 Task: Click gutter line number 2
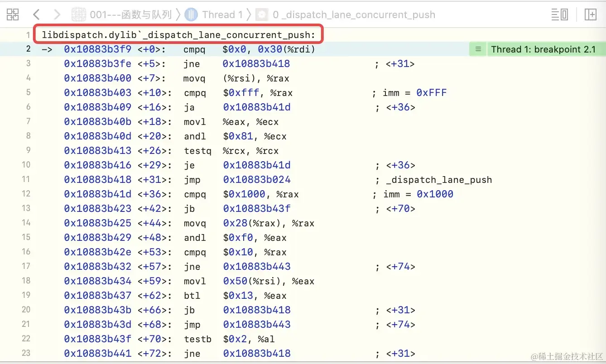coord(28,49)
